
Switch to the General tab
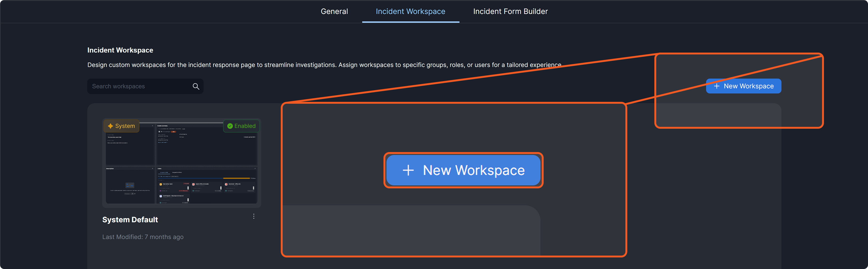334,11
